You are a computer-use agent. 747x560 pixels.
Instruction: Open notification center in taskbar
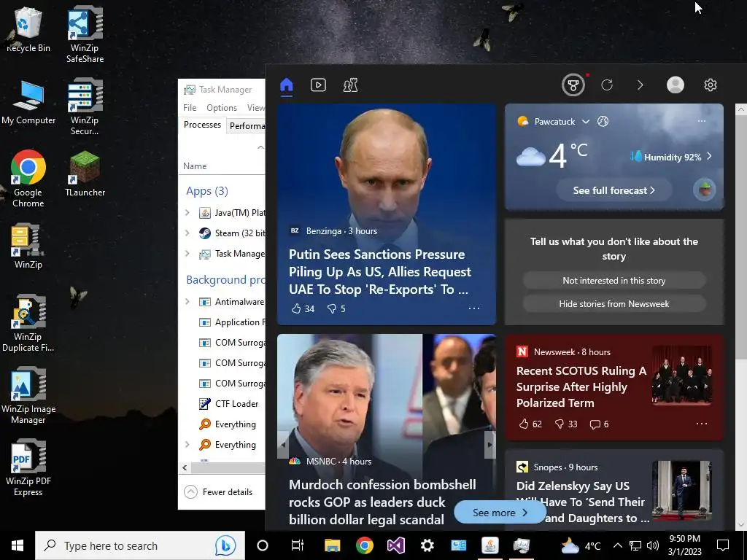[x=723, y=545]
